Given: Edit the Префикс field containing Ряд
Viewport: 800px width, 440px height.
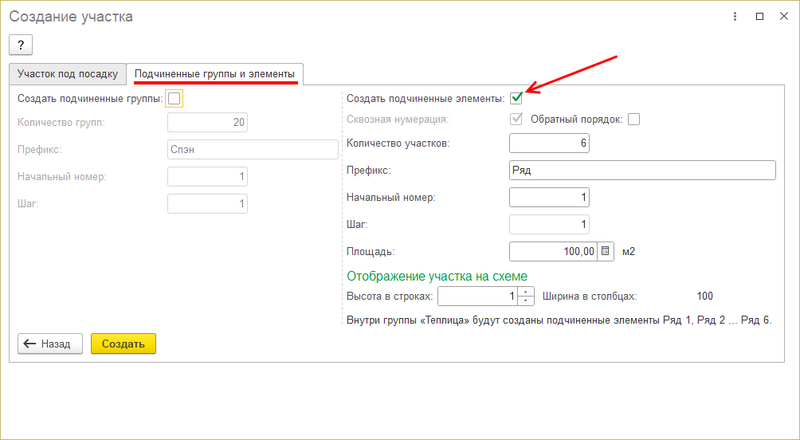Looking at the screenshot, I should [x=642, y=170].
